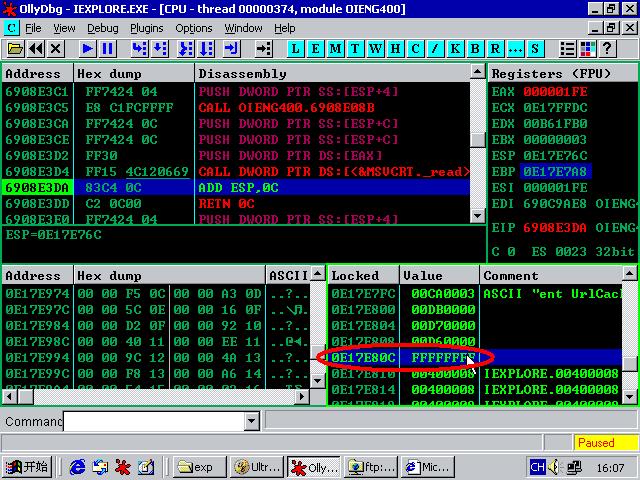Open appearance options colored grid icon
The width and height of the screenshot is (640, 480).
coord(588,49)
